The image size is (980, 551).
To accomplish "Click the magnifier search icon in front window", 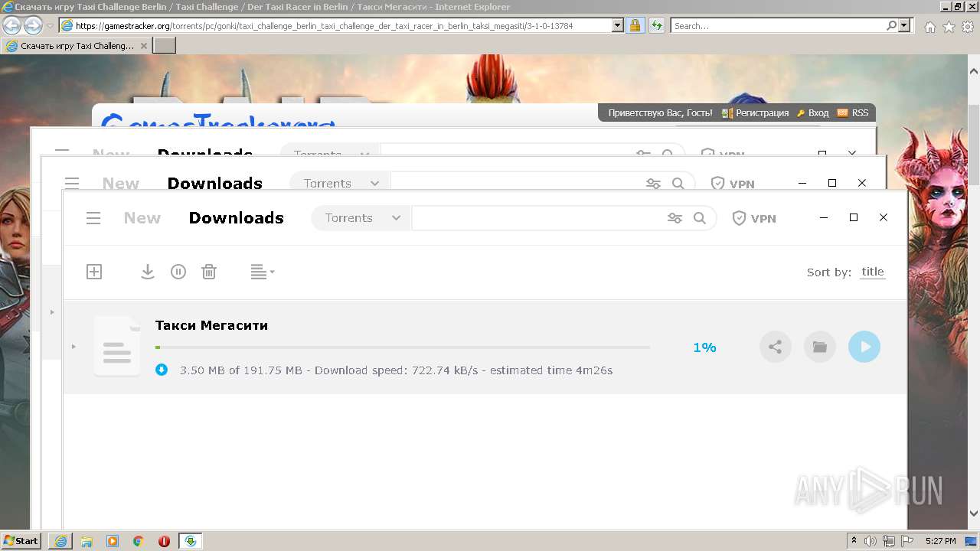I will point(700,218).
